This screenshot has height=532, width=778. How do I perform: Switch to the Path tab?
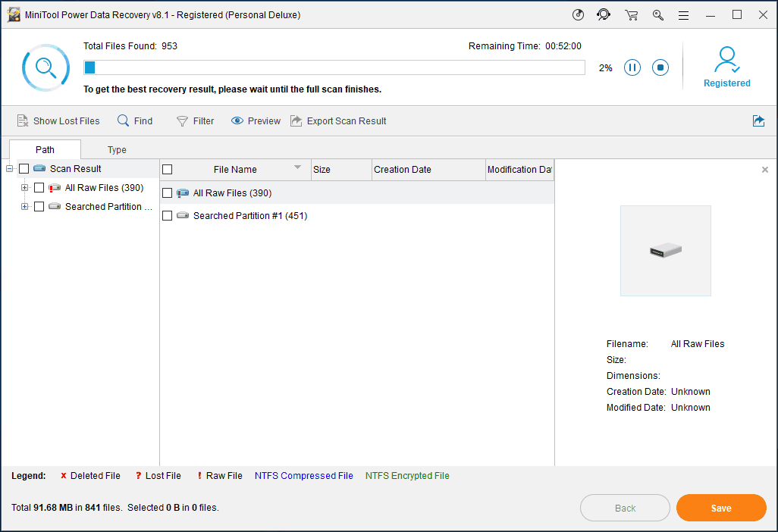pos(45,150)
